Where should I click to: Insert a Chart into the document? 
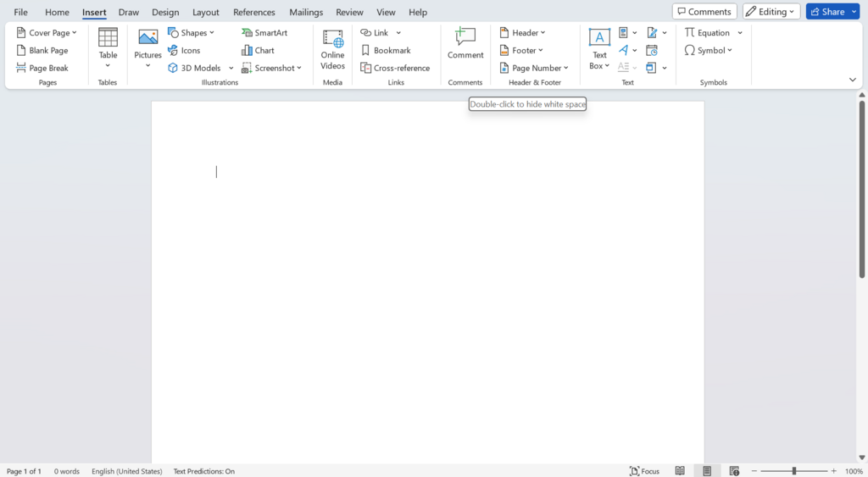(258, 50)
